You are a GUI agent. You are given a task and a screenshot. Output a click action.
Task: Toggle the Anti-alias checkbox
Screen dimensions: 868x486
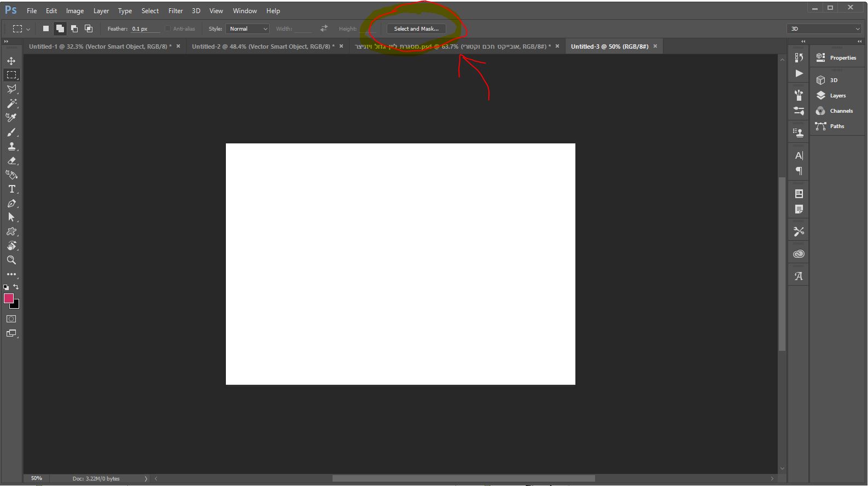(x=168, y=29)
